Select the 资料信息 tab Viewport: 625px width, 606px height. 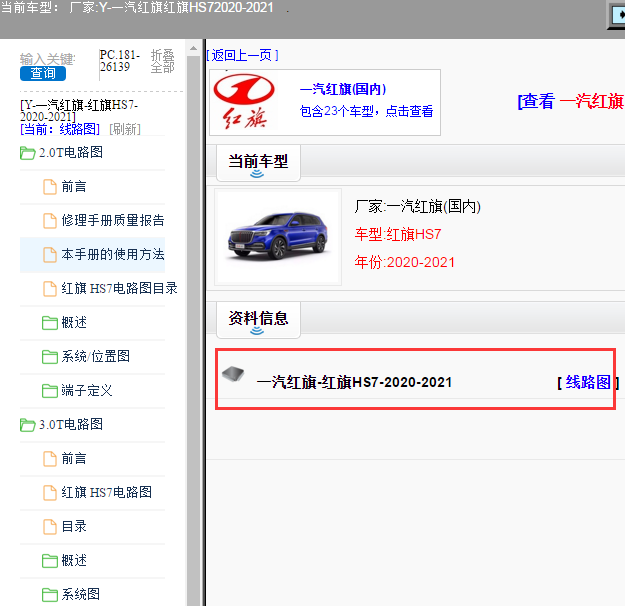coord(258,320)
